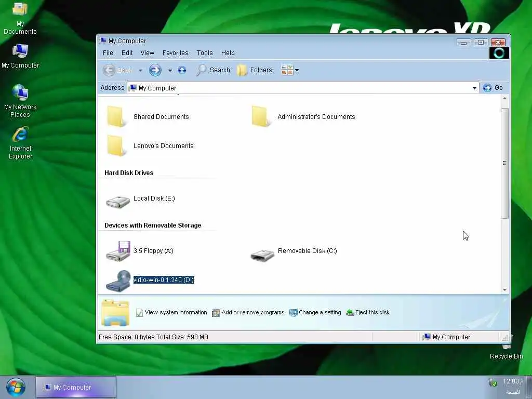532x399 pixels.
Task: Click the vertical scrollbar thumb
Action: click(504, 163)
